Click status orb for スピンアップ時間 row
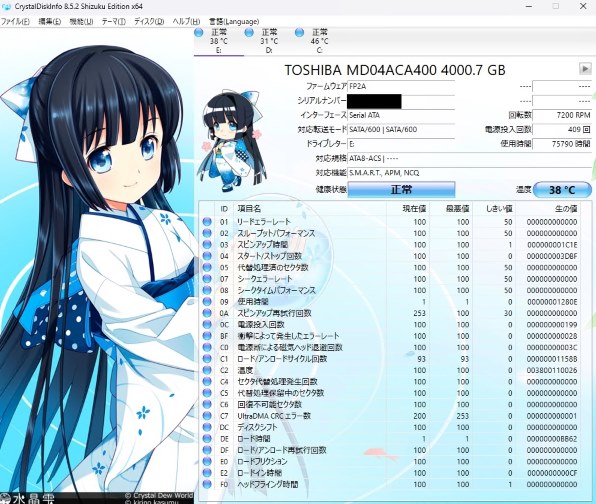This screenshot has height=504, width=596. click(x=207, y=244)
